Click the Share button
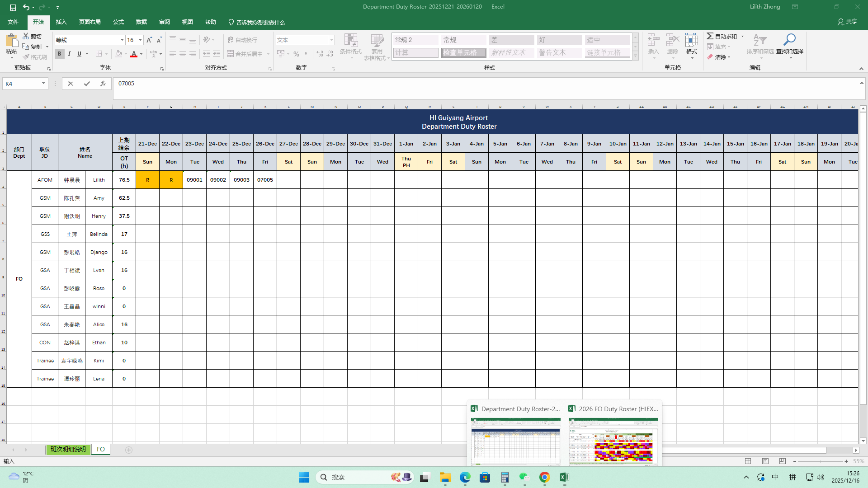 click(x=847, y=22)
